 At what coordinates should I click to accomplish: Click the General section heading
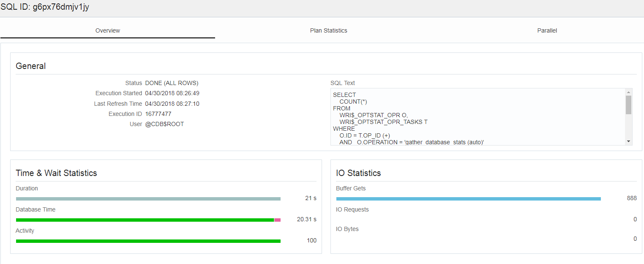pyautogui.click(x=31, y=66)
